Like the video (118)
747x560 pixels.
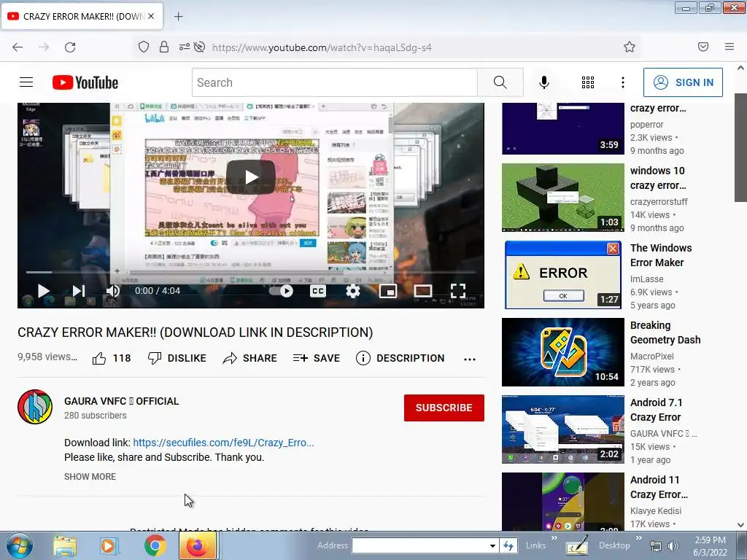[112, 358]
